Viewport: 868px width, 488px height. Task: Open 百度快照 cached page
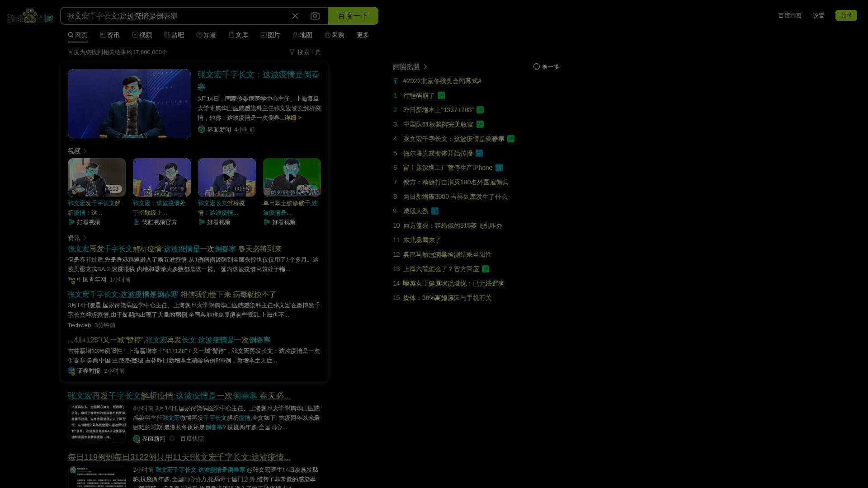pos(192,439)
